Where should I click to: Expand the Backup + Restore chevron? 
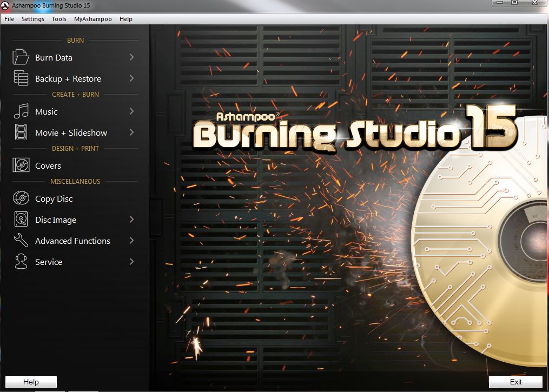[131, 78]
